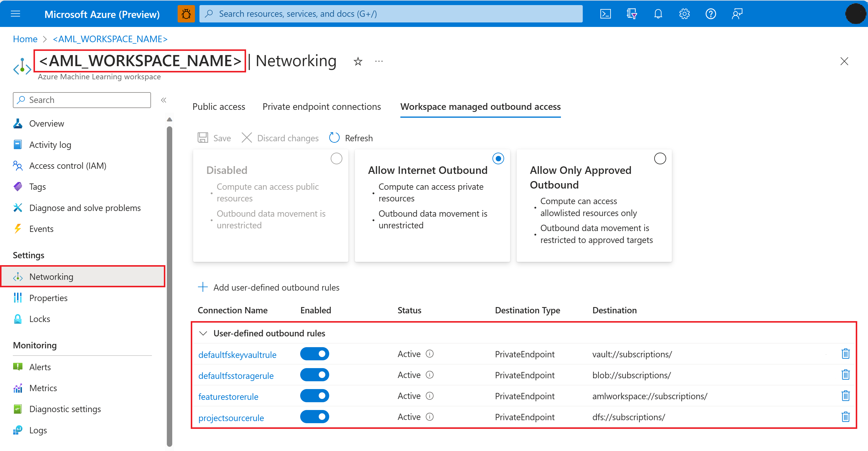Open the more options ellipsis next to Networking
Screen dimensions: 868x451
[379, 61]
